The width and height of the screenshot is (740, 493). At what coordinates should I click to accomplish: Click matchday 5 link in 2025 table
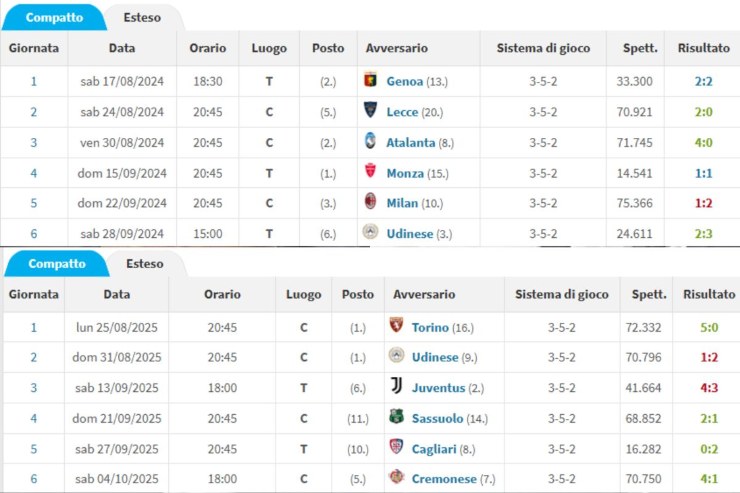pos(33,448)
